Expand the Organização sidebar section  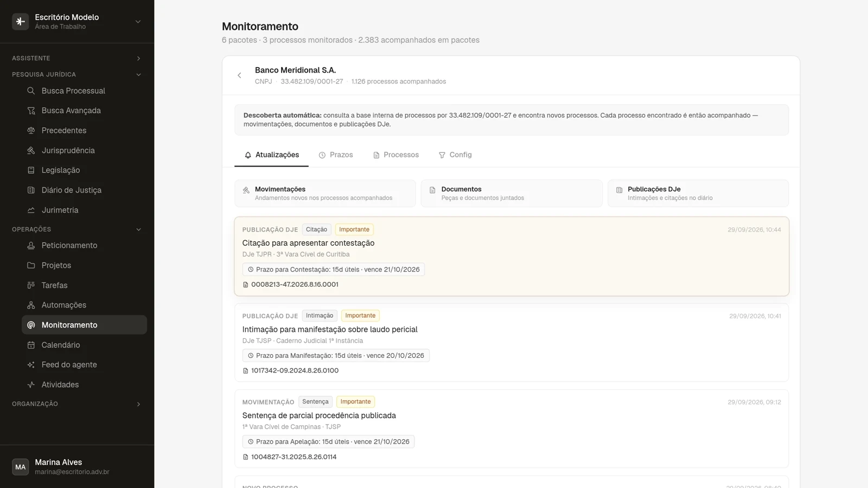(x=77, y=404)
